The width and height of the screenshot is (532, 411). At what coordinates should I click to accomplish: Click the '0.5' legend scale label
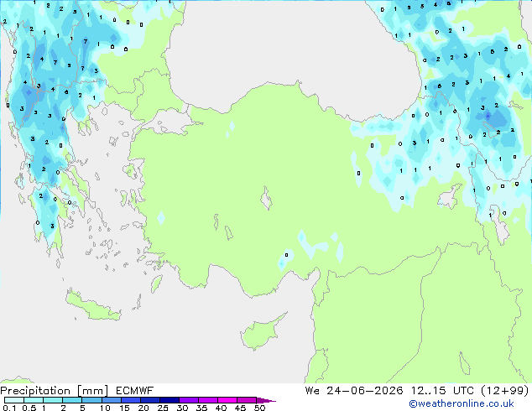click(x=29, y=408)
